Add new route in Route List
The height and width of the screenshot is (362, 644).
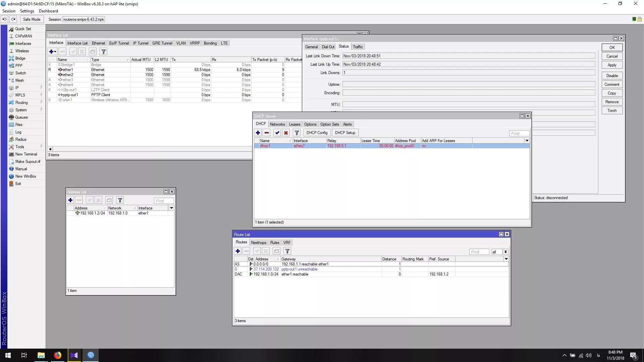[238, 251]
